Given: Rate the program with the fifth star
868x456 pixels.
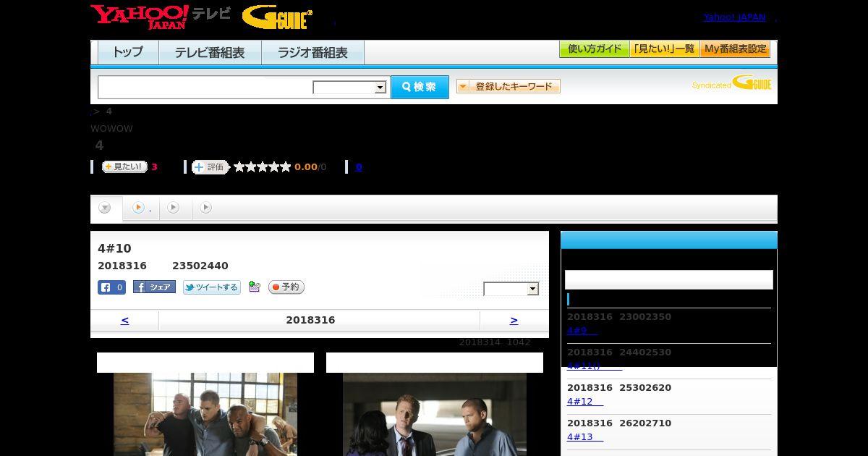Looking at the screenshot, I should point(286,167).
